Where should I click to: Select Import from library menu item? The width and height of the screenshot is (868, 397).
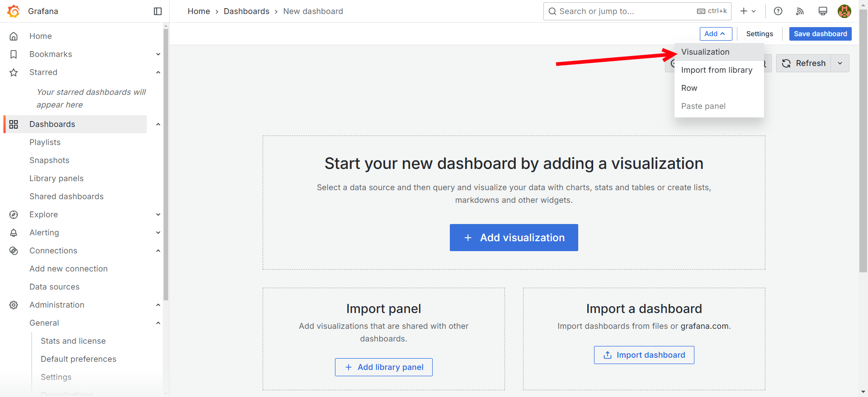click(719, 70)
